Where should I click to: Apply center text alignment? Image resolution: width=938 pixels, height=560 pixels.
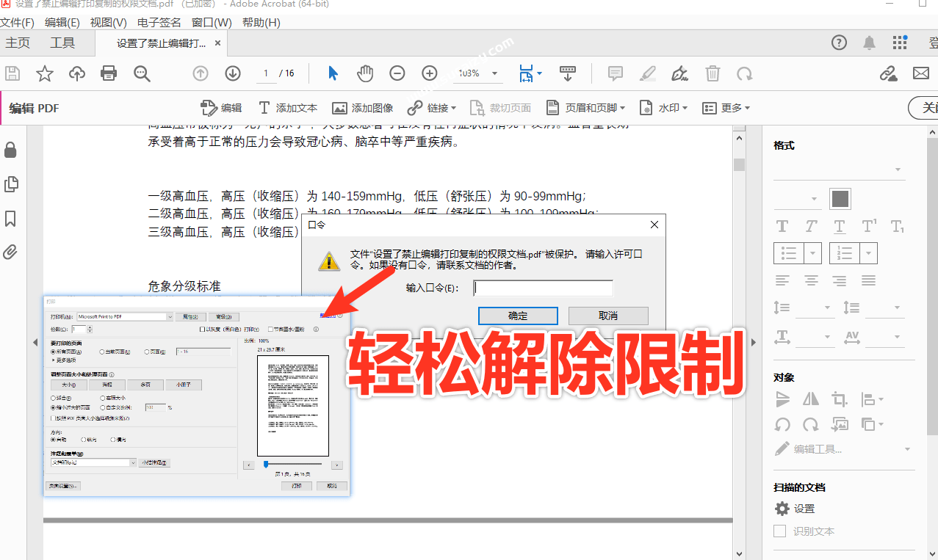point(811,280)
